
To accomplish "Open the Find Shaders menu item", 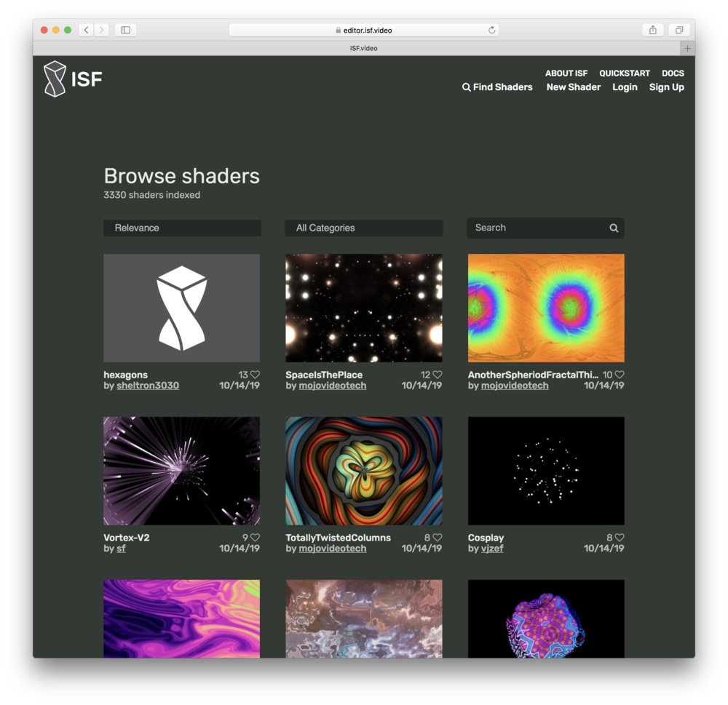I will pyautogui.click(x=497, y=87).
